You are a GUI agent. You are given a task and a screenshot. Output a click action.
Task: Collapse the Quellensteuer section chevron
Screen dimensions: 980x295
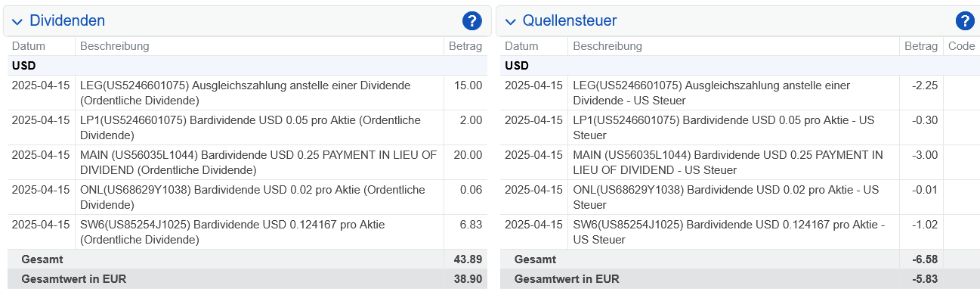click(510, 22)
